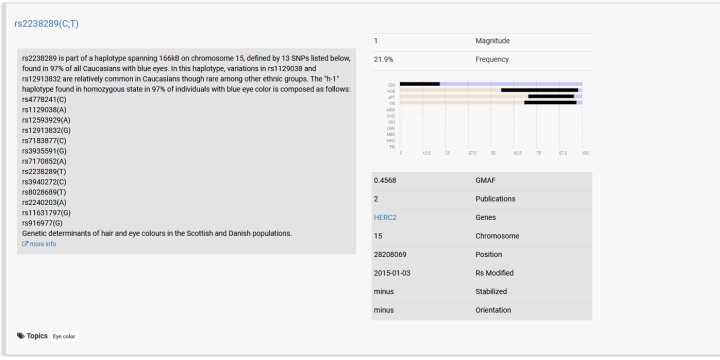Image resolution: width=720 pixels, height=360 pixels.
Task: Click the GMAF value 0.4568
Action: (x=385, y=180)
